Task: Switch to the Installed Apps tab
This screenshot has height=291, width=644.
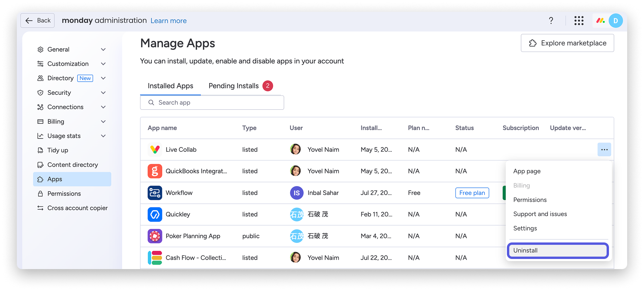Action: click(x=170, y=86)
